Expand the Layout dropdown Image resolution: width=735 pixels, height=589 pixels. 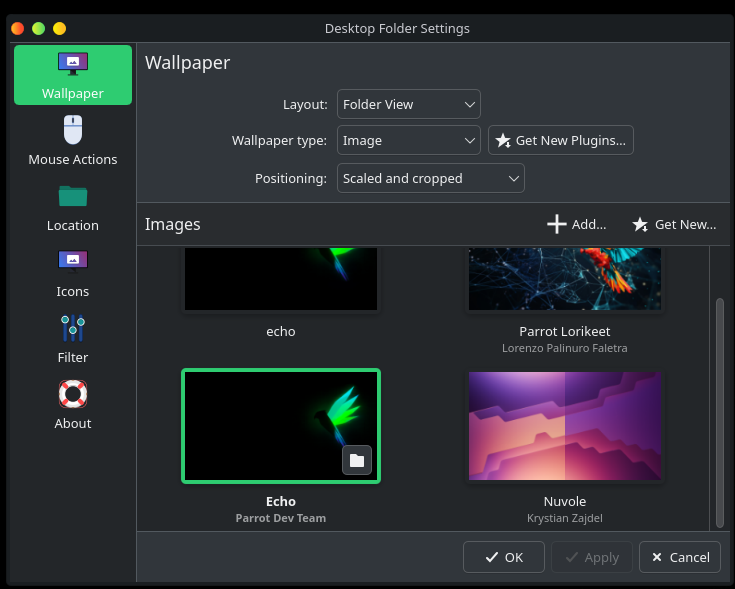coord(408,104)
